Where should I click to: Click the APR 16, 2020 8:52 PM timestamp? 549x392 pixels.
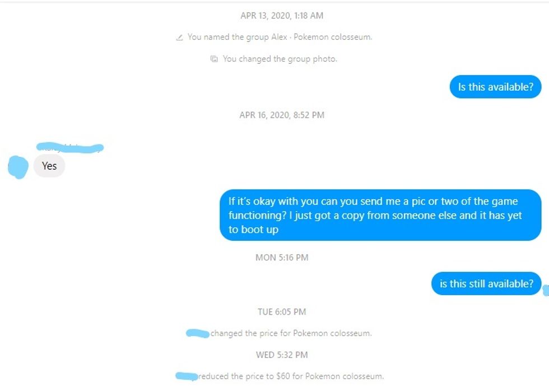coord(282,115)
